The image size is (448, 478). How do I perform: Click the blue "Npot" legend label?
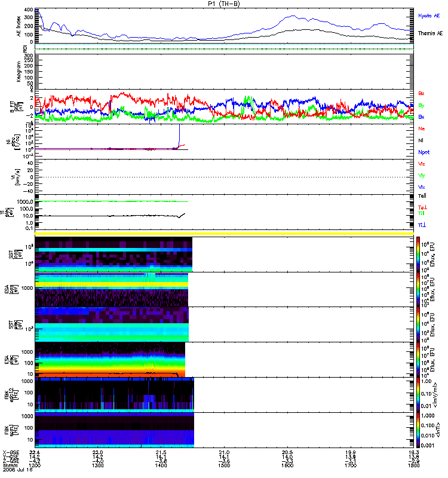point(424,152)
